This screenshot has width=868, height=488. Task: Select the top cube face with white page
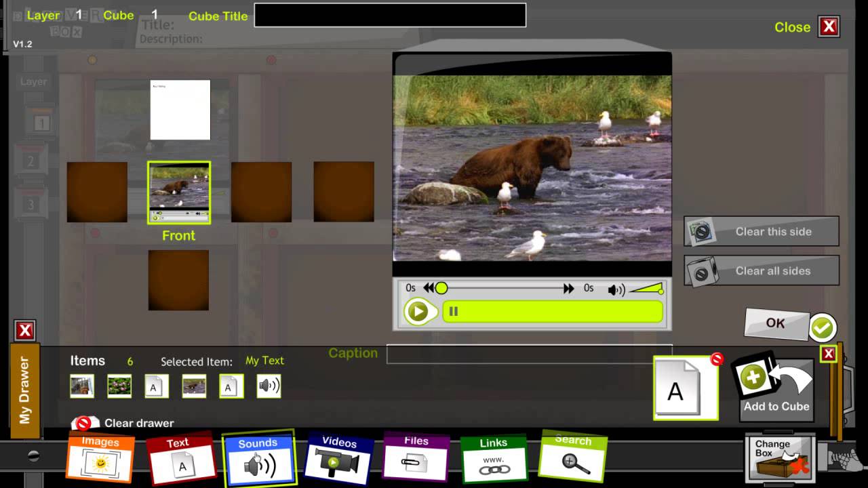pyautogui.click(x=180, y=110)
